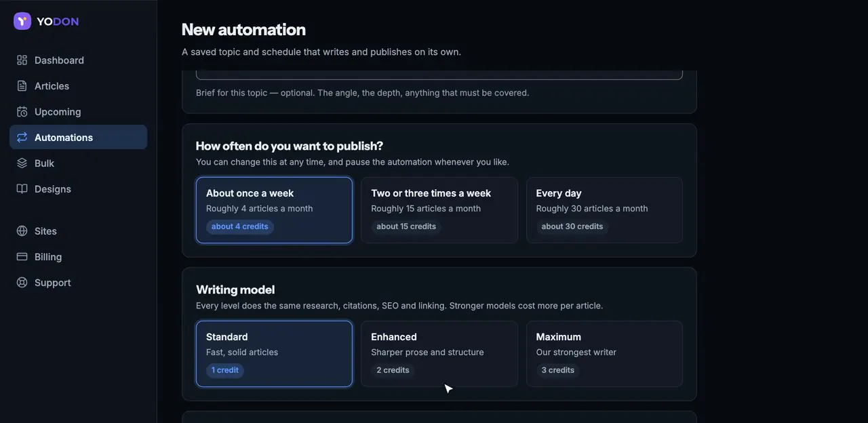Click 'Roughly 15 articles a month' text

coord(426,209)
